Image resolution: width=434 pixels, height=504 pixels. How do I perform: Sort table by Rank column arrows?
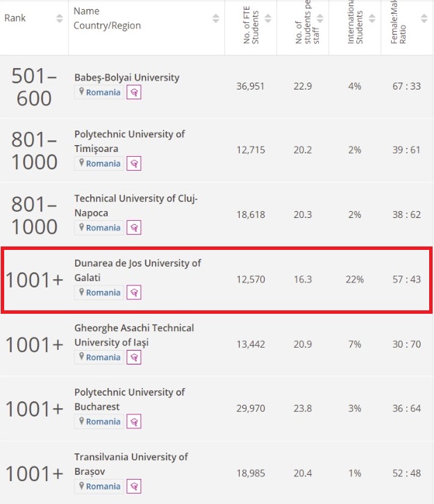(x=60, y=18)
